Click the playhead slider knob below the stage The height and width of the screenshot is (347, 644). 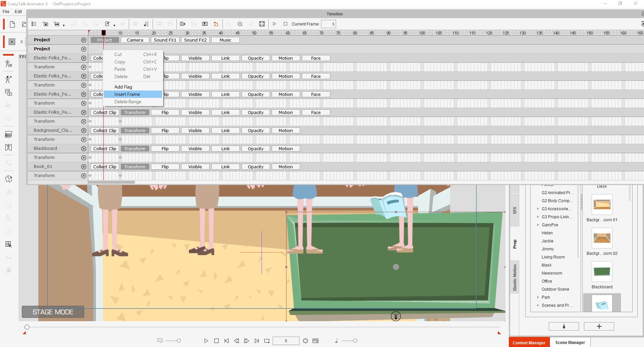click(27, 327)
